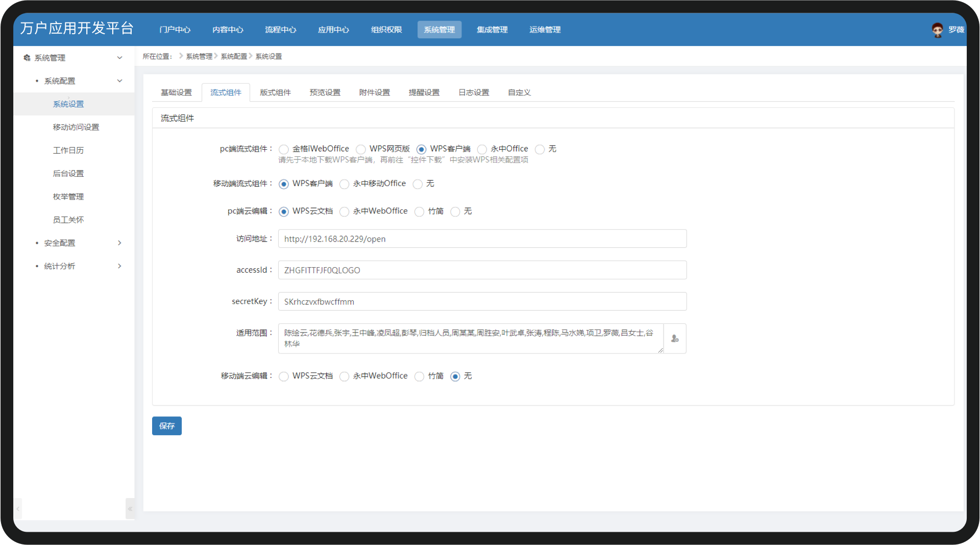Open the 提醒设置 tab
The width and height of the screenshot is (980, 545).
tap(424, 92)
